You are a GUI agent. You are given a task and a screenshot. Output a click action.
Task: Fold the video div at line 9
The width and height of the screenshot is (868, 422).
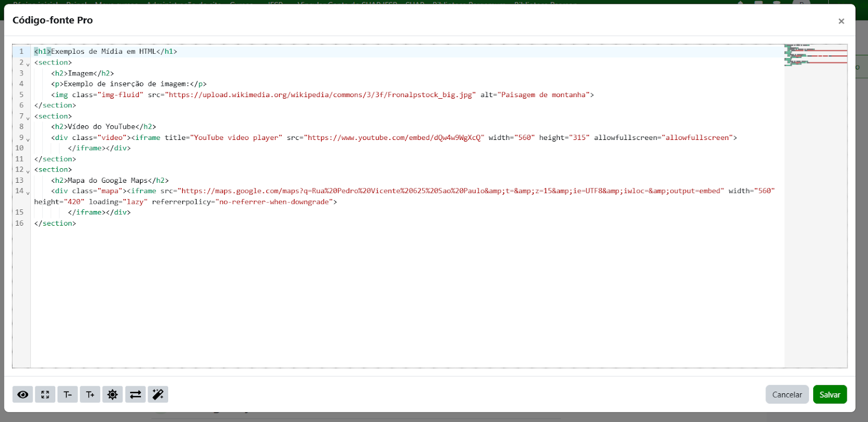tap(28, 139)
